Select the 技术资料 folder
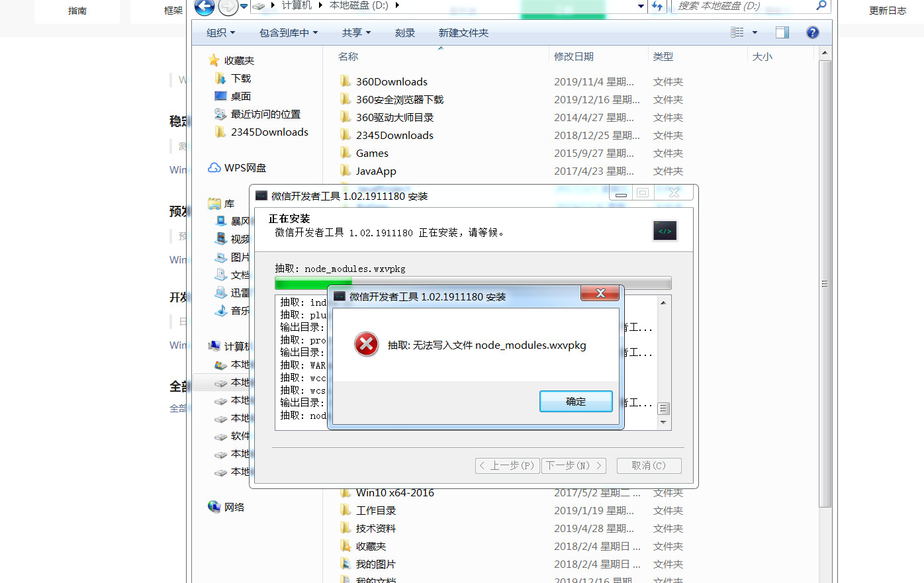The height and width of the screenshot is (583, 924). coord(376,528)
